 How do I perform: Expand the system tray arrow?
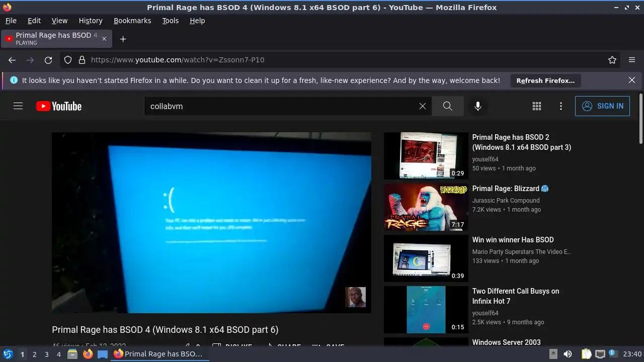553,354
